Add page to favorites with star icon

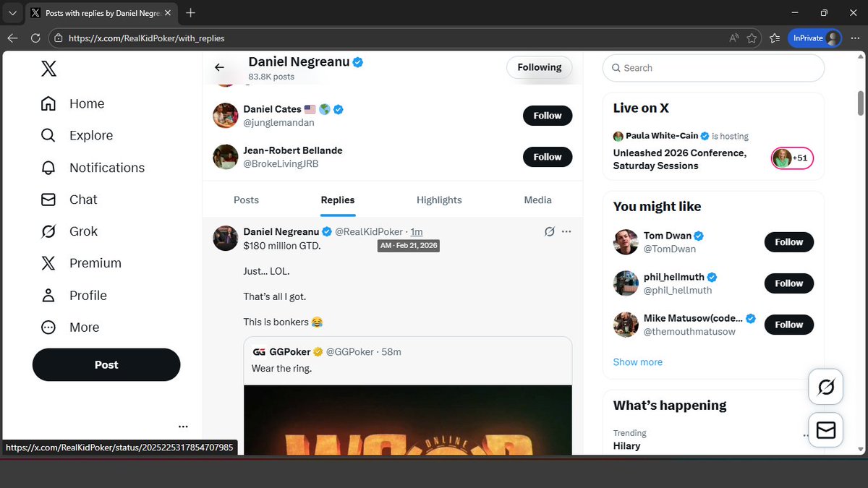click(752, 38)
